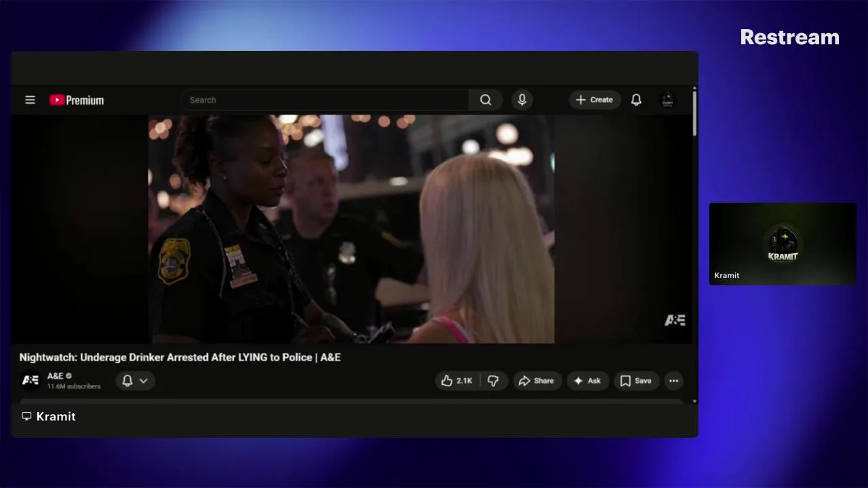
Task: Click the video title text
Action: click(x=180, y=357)
